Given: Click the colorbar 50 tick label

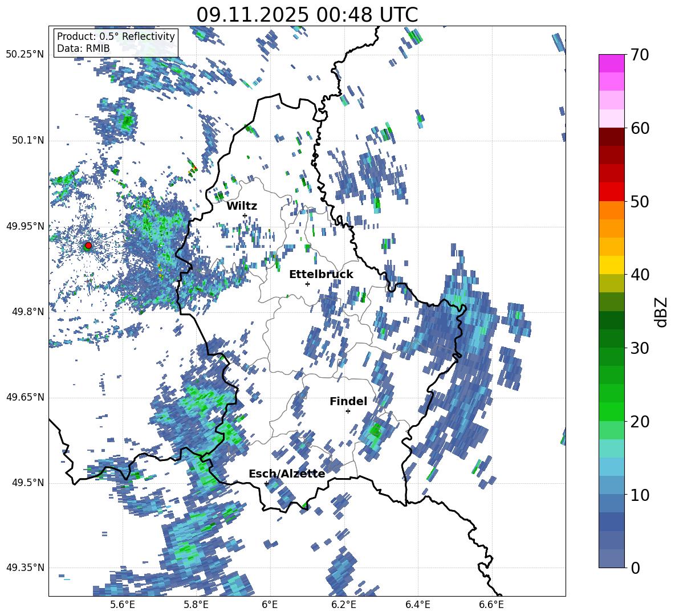Looking at the screenshot, I should point(640,201).
